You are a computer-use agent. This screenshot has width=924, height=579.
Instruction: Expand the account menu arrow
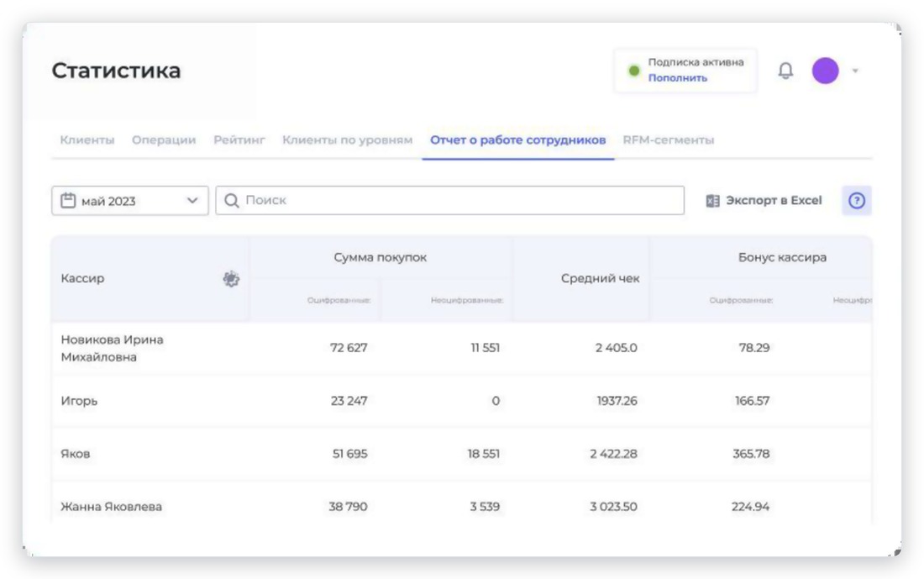pos(855,71)
